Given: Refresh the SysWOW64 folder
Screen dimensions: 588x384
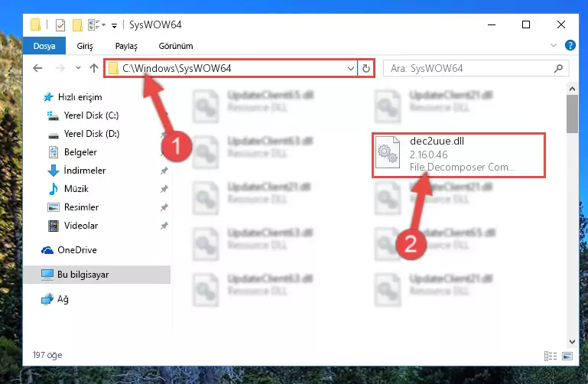Looking at the screenshot, I should (366, 69).
